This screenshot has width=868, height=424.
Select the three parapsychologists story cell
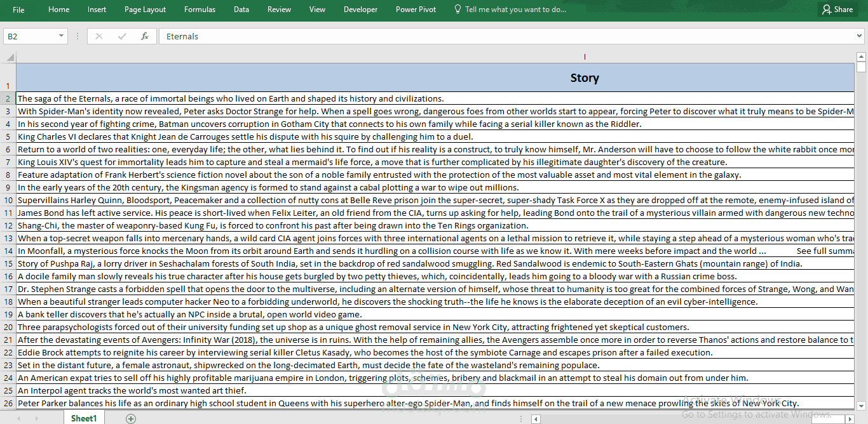(435, 327)
